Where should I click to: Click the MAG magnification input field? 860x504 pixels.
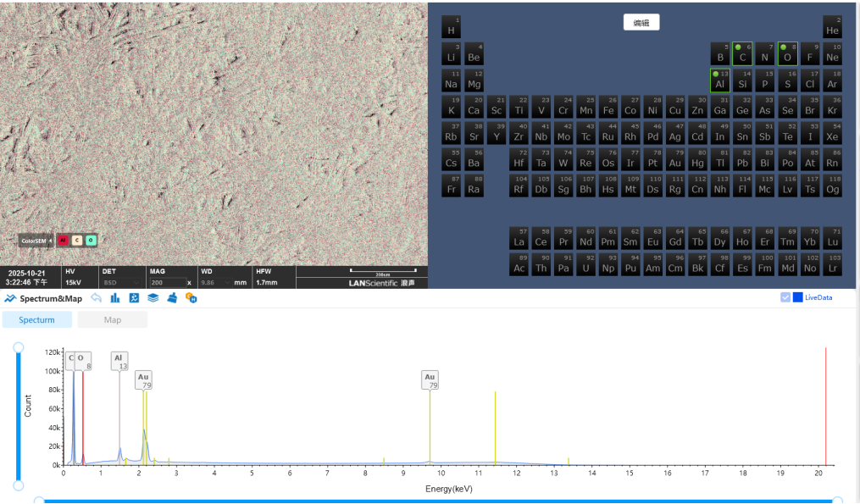click(x=166, y=282)
